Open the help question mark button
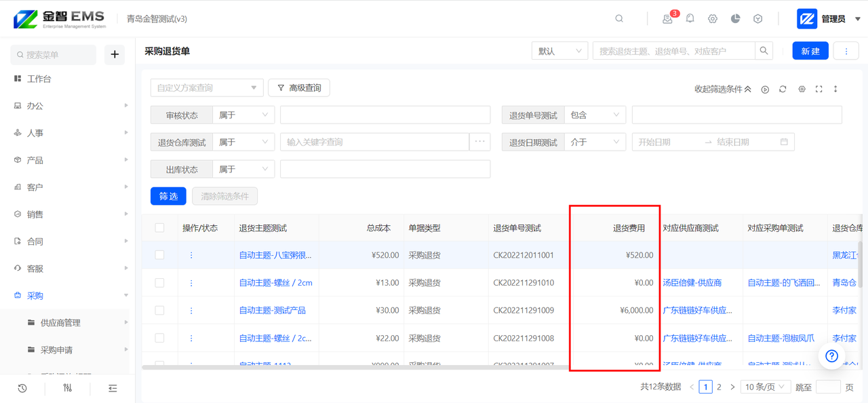868x403 pixels. coord(831,356)
